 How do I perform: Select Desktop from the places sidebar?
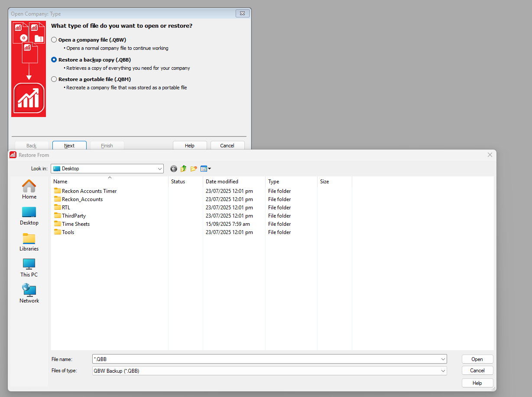(29, 216)
